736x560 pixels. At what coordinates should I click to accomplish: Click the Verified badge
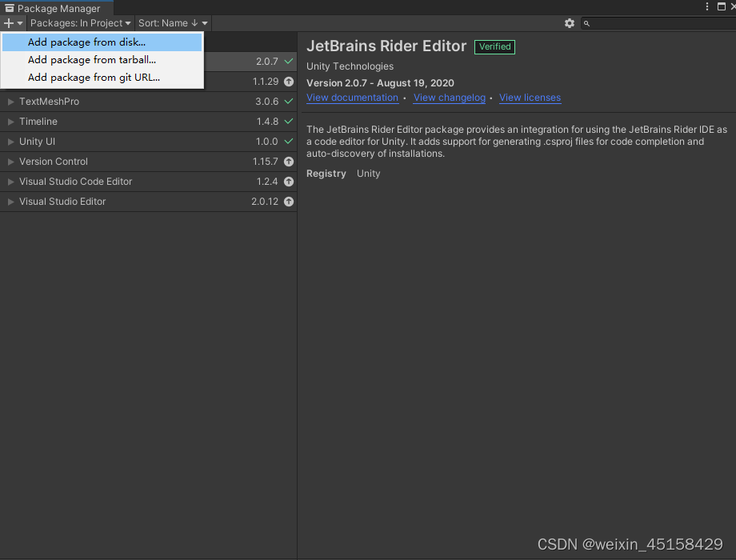(x=494, y=47)
